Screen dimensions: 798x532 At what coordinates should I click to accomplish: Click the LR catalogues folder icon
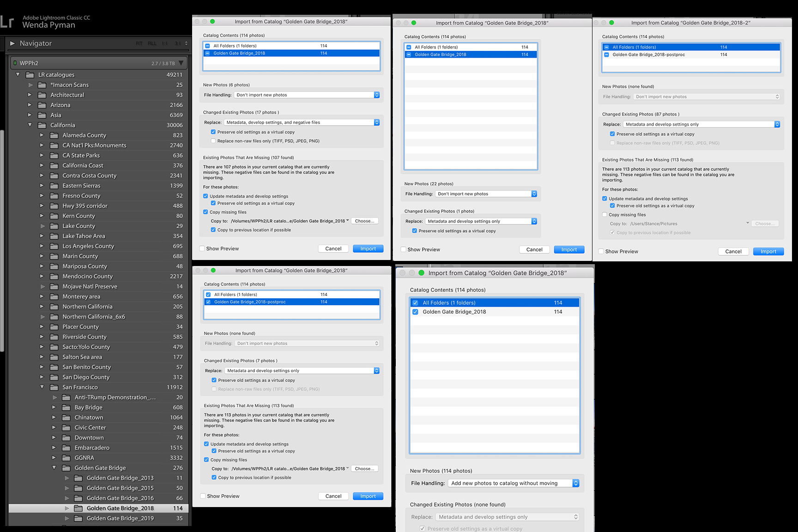(x=30, y=75)
